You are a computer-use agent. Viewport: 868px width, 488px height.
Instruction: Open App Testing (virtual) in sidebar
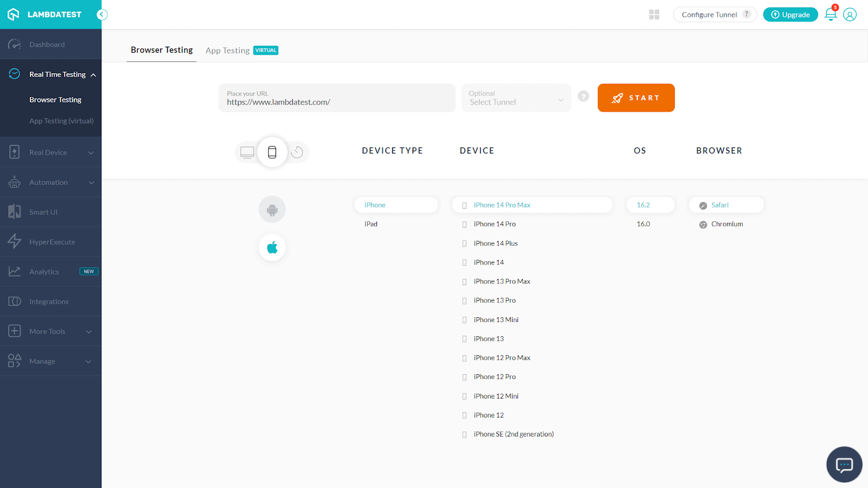tap(61, 121)
